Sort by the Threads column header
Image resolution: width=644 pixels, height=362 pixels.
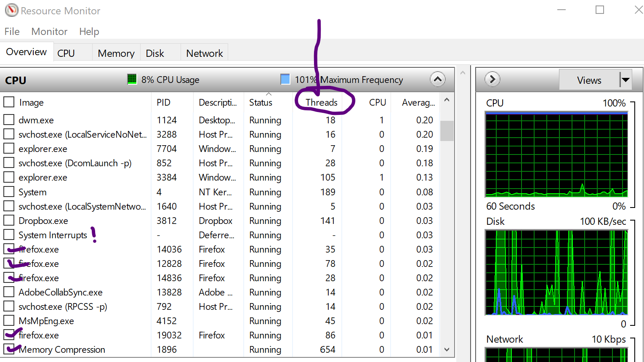[x=322, y=103]
